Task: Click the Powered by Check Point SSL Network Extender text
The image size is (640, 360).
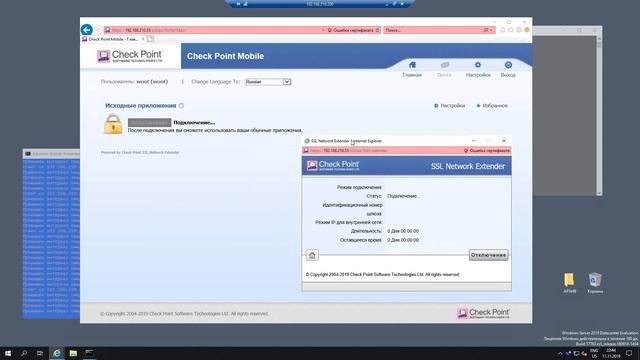Action: tap(140, 152)
